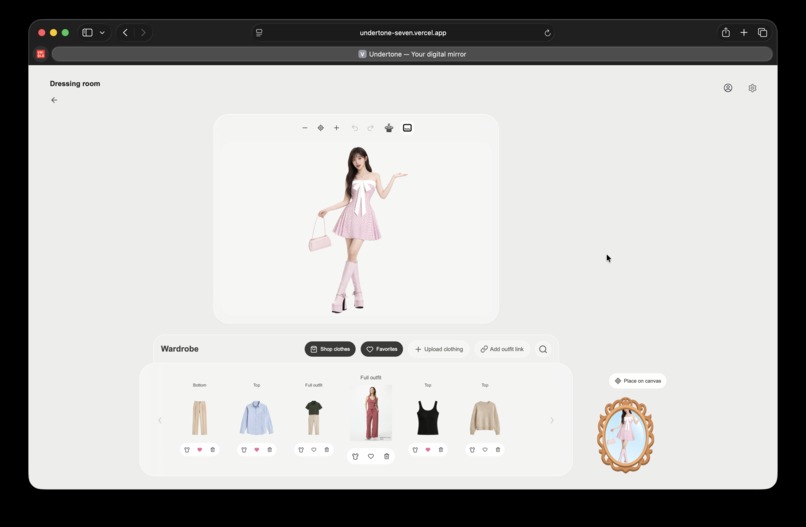Delete the beige pants item

213,450
